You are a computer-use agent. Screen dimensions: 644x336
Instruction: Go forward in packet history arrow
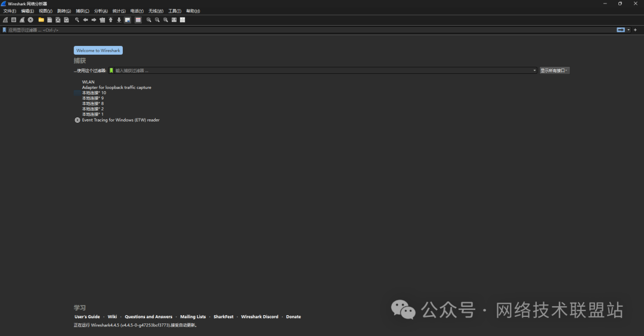tap(94, 20)
